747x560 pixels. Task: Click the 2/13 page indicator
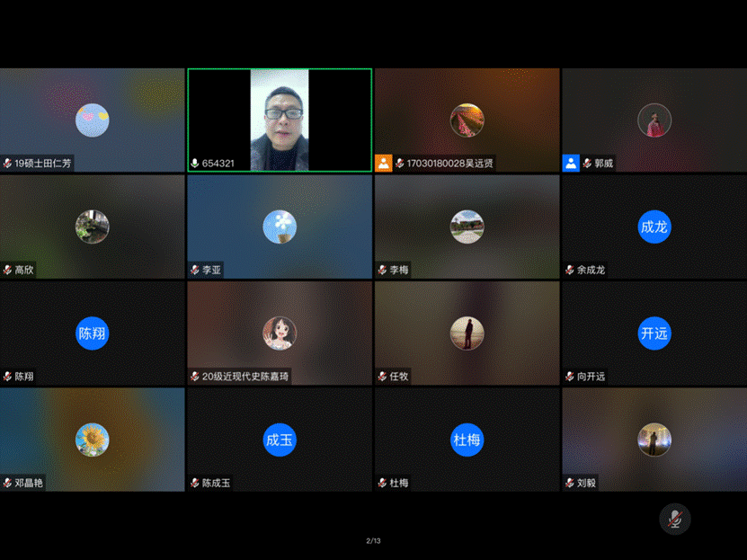tap(373, 540)
